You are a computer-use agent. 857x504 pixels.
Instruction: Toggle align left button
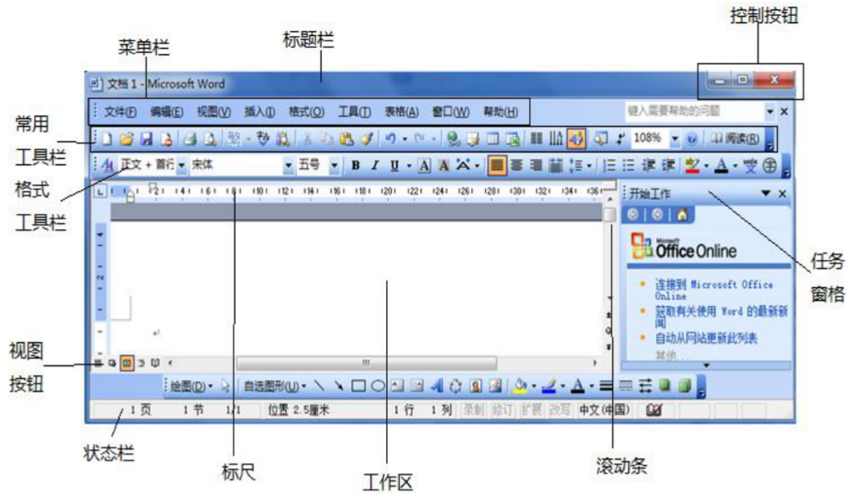point(497,165)
